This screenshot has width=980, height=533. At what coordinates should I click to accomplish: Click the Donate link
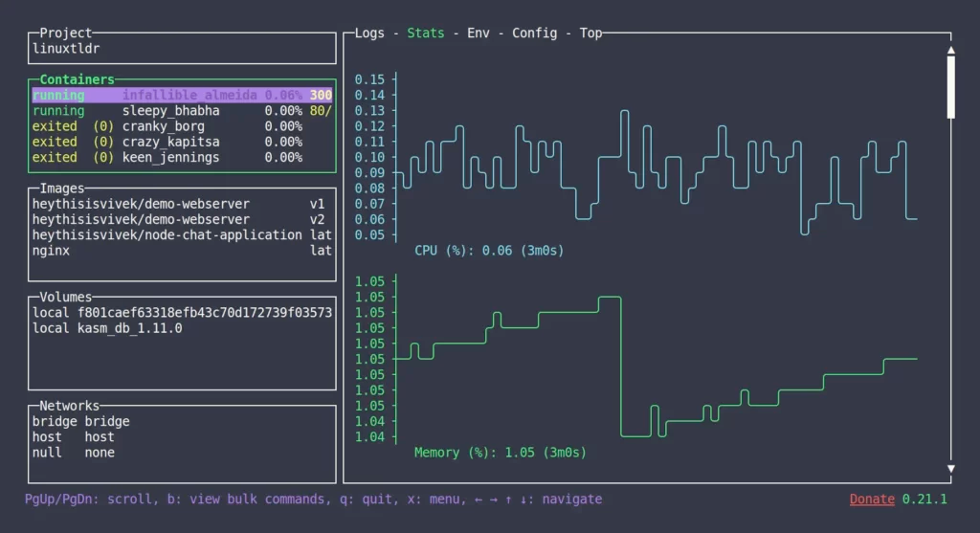coord(872,500)
